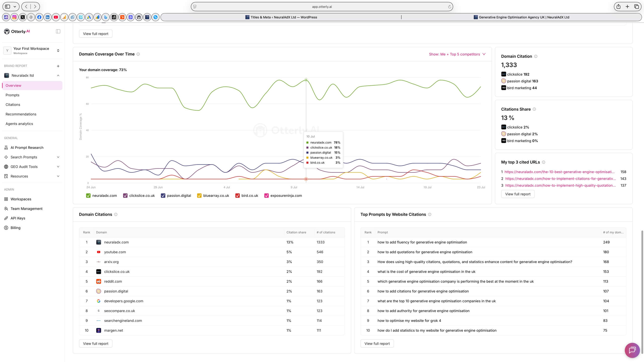Uncheck the neuraladx.com legend checkbox
The image size is (644, 362).
point(88,196)
